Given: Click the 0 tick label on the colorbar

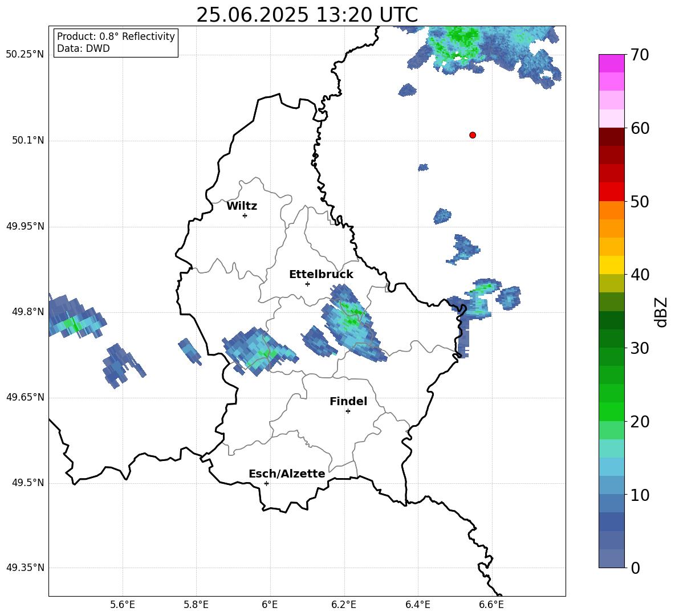Looking at the screenshot, I should (635, 568).
